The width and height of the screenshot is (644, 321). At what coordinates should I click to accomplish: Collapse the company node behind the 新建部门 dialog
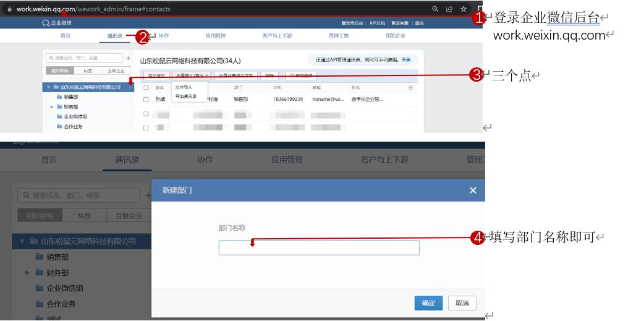tap(22, 241)
